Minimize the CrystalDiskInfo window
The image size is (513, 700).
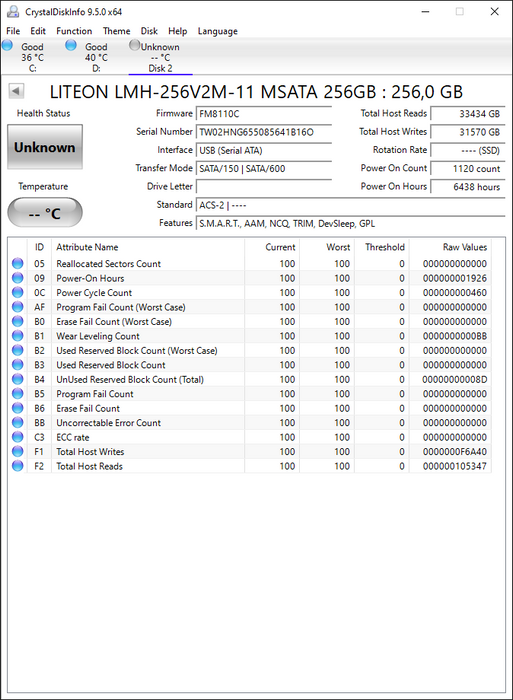425,12
